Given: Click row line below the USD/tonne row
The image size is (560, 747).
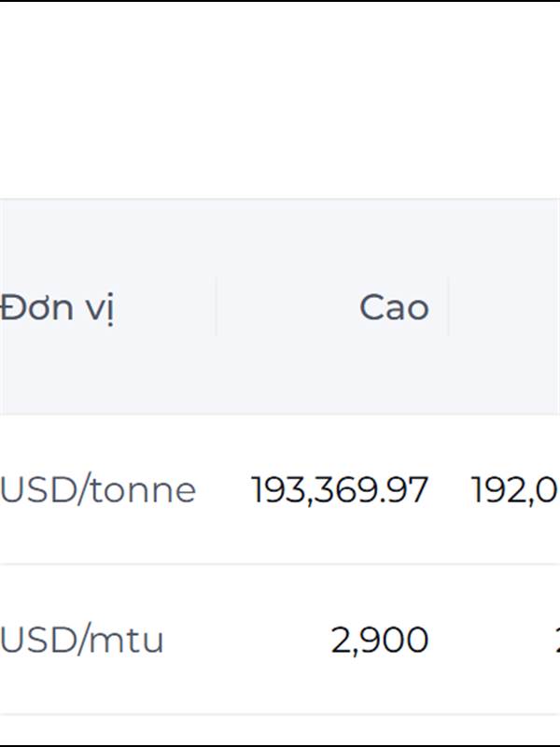Looking at the screenshot, I should (x=280, y=564).
